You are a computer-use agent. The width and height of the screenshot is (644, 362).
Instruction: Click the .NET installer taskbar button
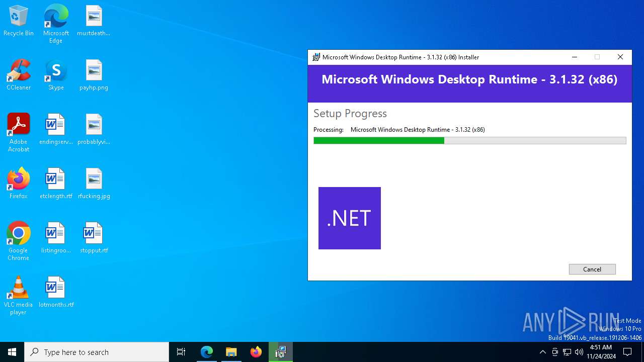pyautogui.click(x=281, y=352)
